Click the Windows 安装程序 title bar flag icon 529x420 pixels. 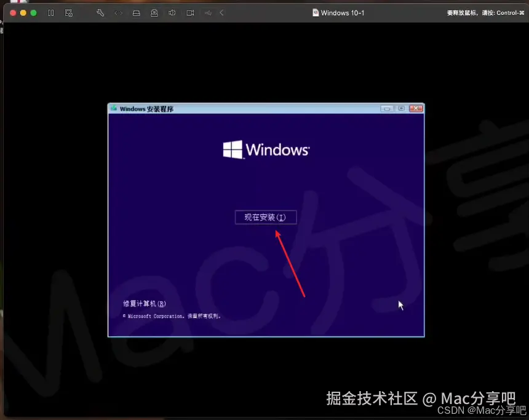tap(113, 108)
